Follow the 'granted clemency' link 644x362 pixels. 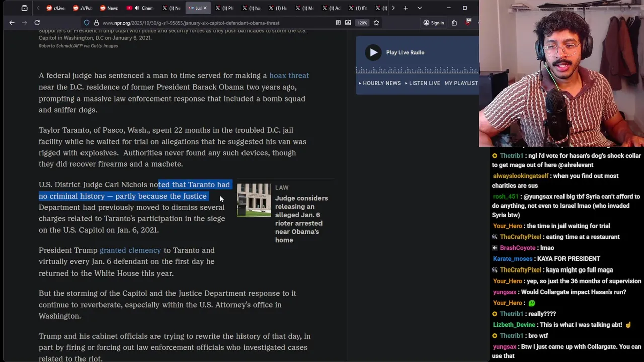(x=130, y=250)
